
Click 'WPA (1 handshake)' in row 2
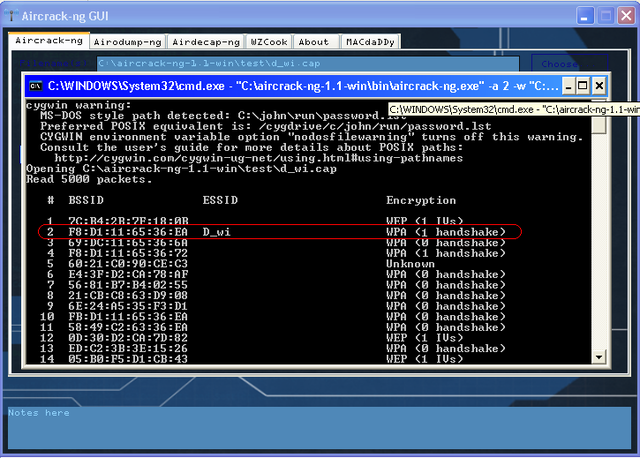pyautogui.click(x=446, y=232)
